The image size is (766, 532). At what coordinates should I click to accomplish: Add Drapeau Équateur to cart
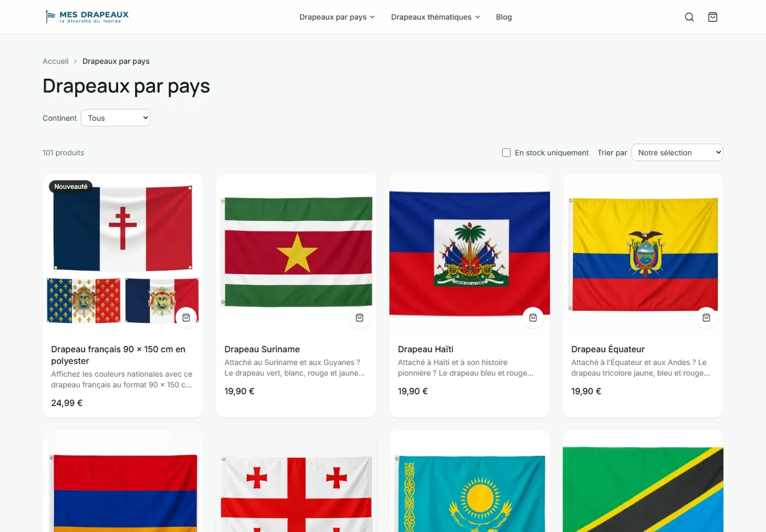tap(706, 317)
